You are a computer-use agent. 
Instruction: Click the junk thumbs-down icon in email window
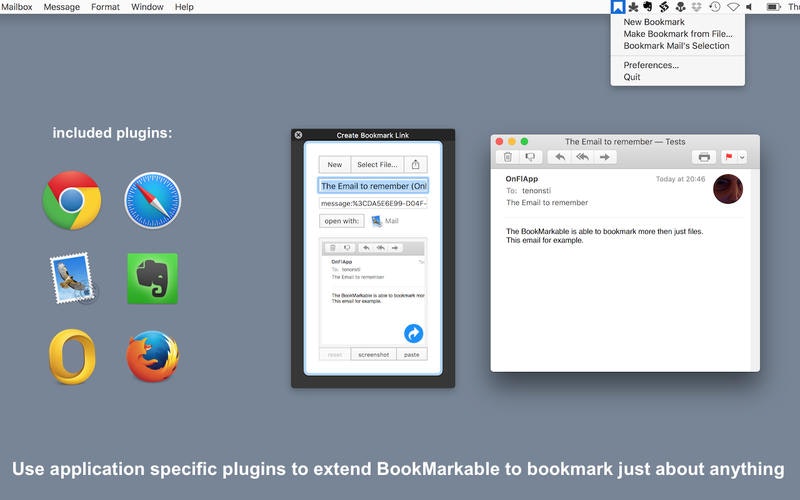point(530,157)
